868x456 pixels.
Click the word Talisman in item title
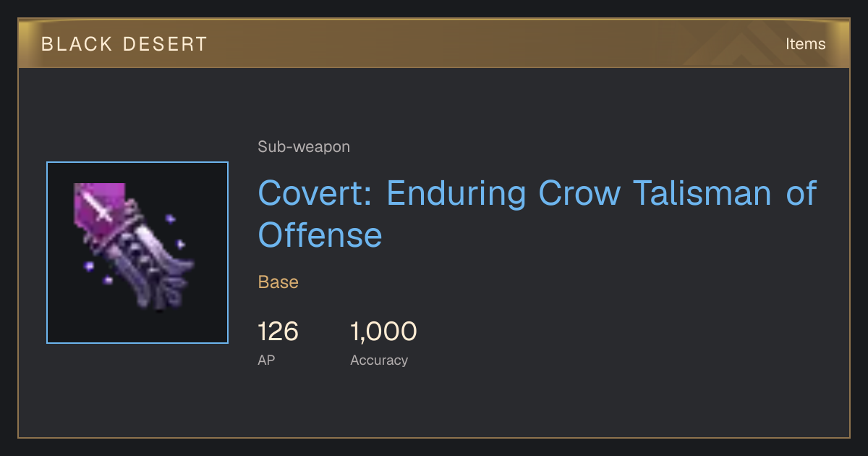click(702, 193)
